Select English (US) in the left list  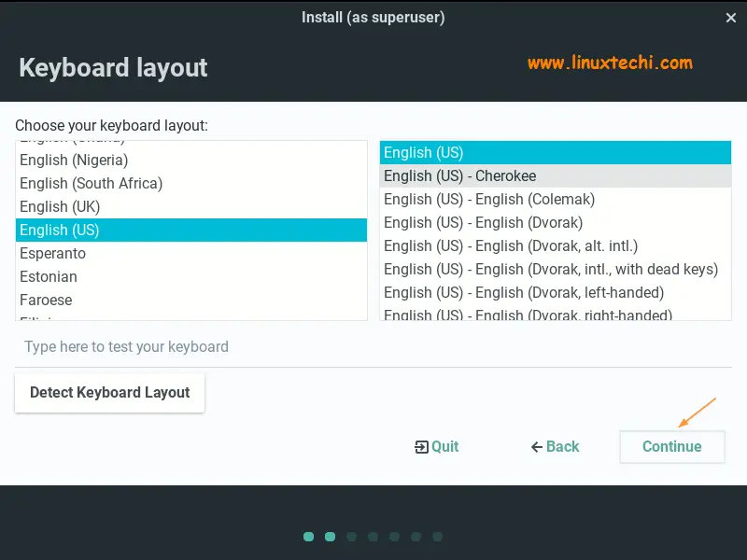(x=191, y=230)
